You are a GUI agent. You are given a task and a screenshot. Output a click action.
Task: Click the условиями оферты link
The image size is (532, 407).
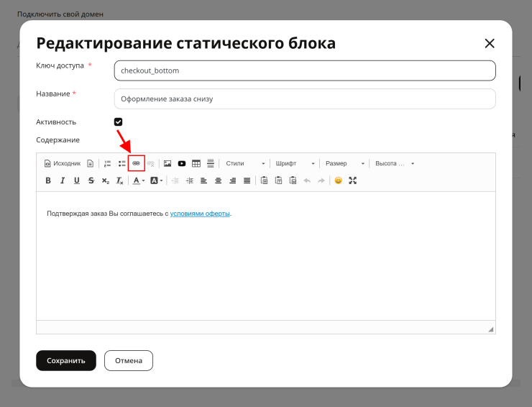[200, 214]
